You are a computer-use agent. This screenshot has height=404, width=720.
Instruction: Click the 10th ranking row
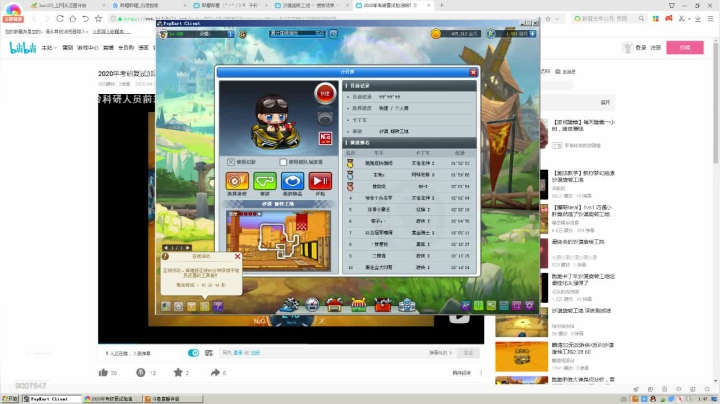click(410, 267)
